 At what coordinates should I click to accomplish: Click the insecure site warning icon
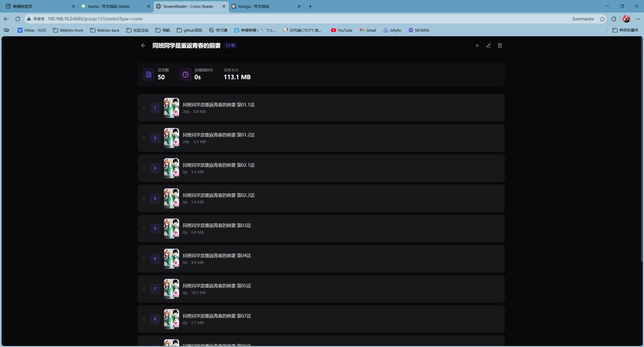click(29, 19)
